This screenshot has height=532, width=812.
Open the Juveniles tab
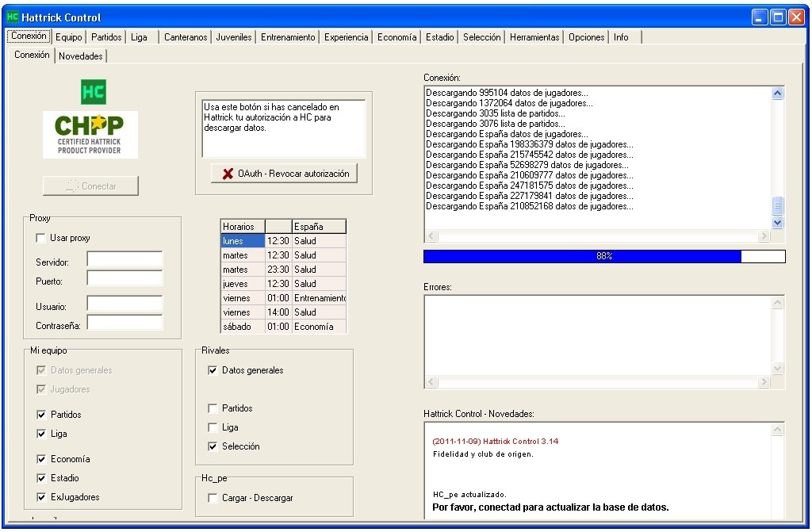[x=234, y=37]
